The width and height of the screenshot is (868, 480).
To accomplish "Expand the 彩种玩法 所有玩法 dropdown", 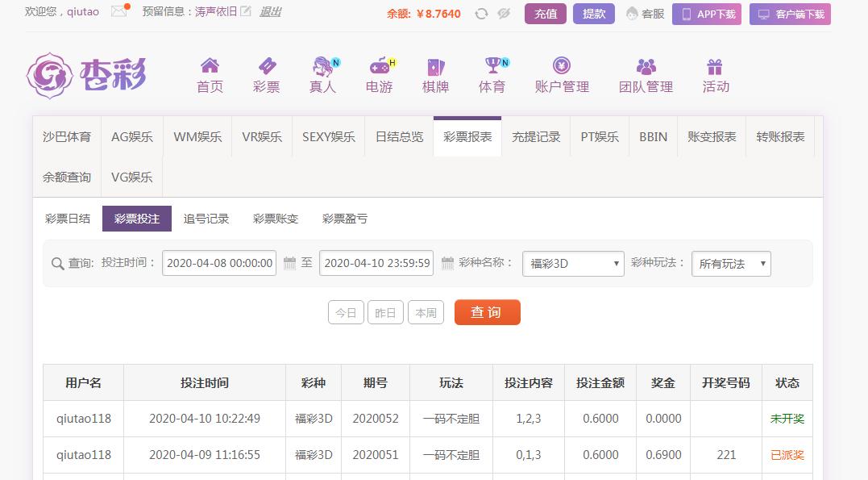I will point(730,264).
